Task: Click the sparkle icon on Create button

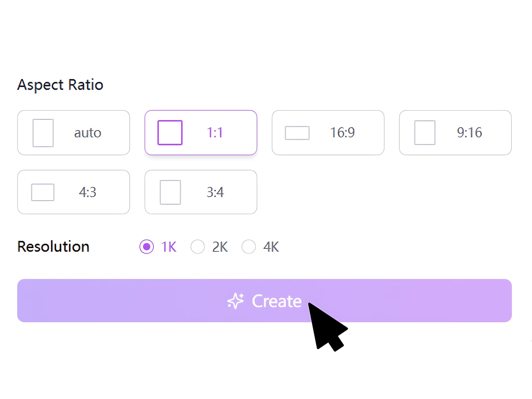Action: coord(236,301)
